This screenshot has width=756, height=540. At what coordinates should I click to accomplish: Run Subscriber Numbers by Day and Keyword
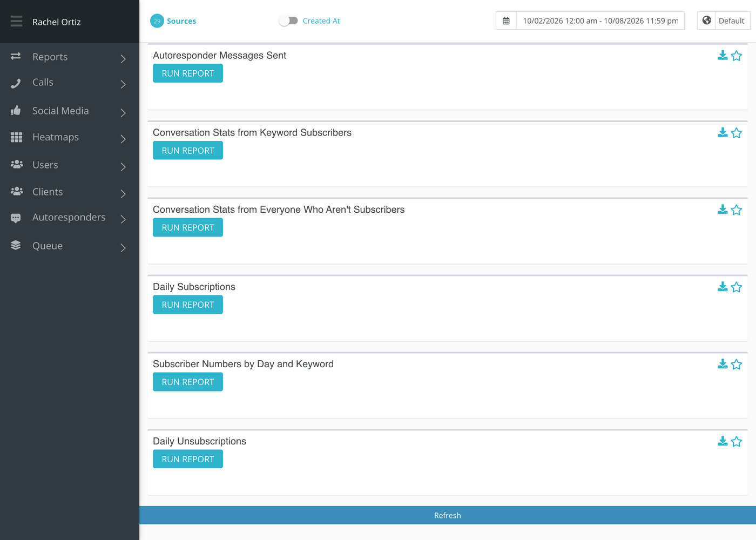pyautogui.click(x=188, y=382)
